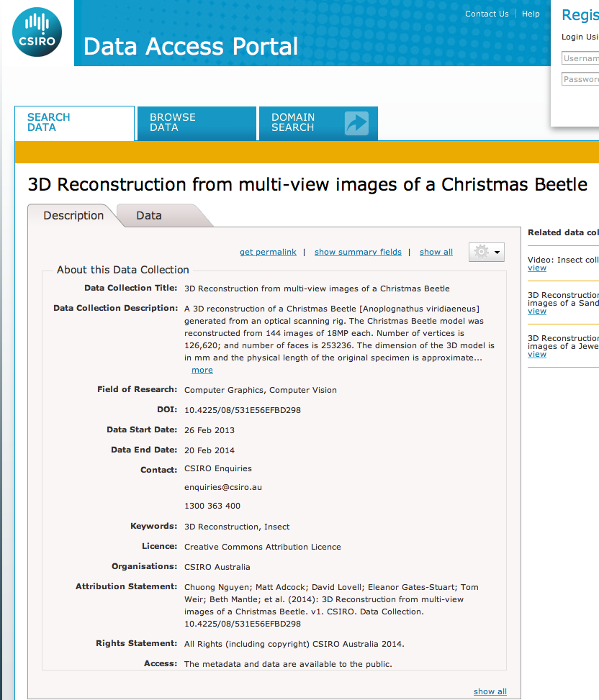Click the bottom show all link

[490, 691]
